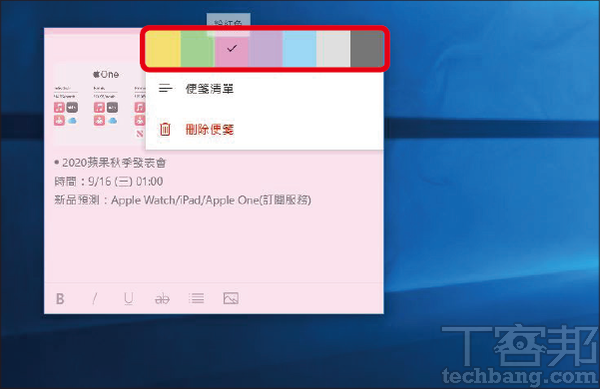Choose the green note color
The image size is (600, 389).
click(197, 49)
